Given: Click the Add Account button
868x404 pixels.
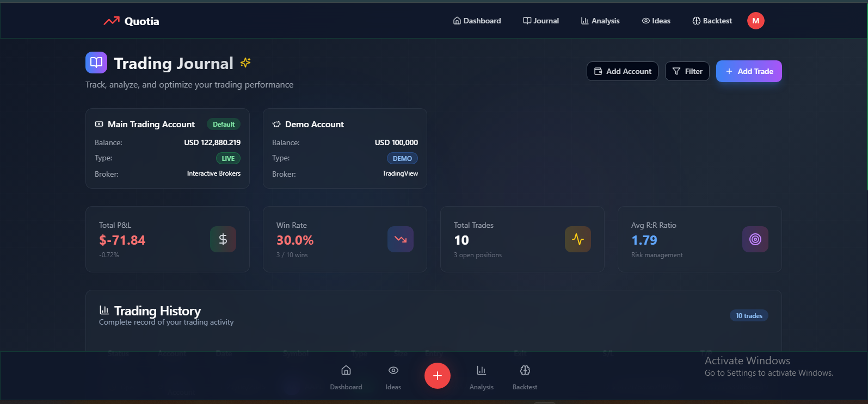Looking at the screenshot, I should click(x=623, y=71).
